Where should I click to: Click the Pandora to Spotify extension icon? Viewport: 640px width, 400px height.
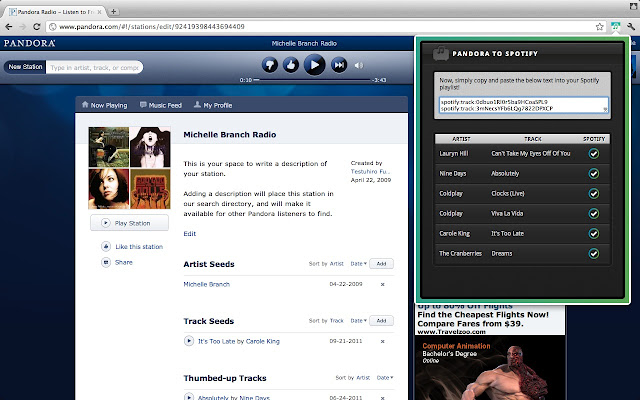point(615,27)
